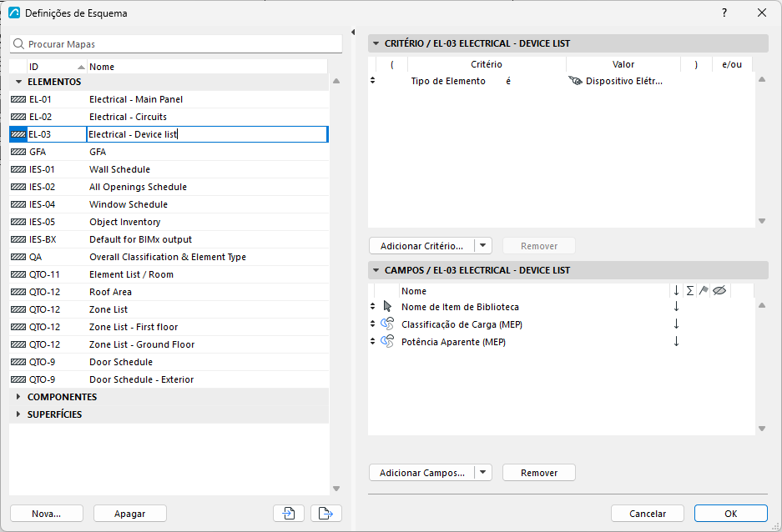Expand the SUPERFÍCIES group
The height and width of the screenshot is (532, 782).
(18, 414)
